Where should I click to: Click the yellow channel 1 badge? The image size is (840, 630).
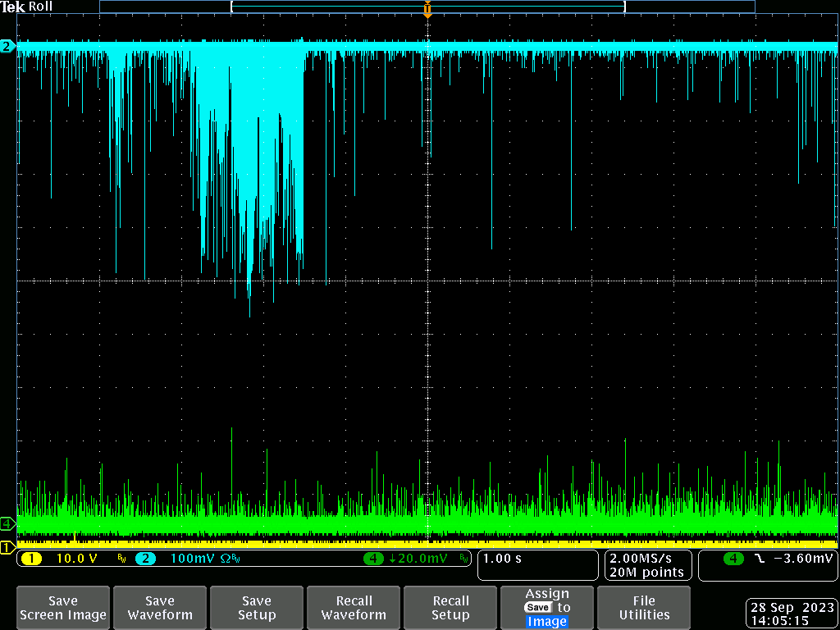[30, 559]
